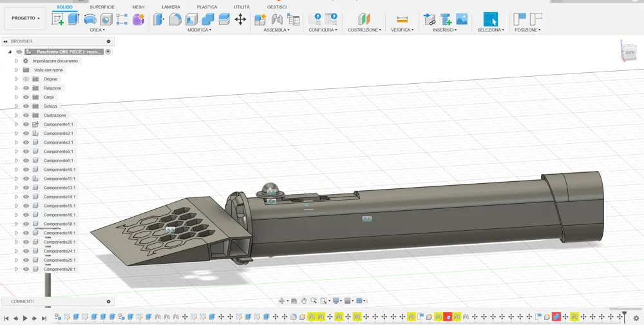
Task: Select the Joint tool
Action: [x=277, y=19]
